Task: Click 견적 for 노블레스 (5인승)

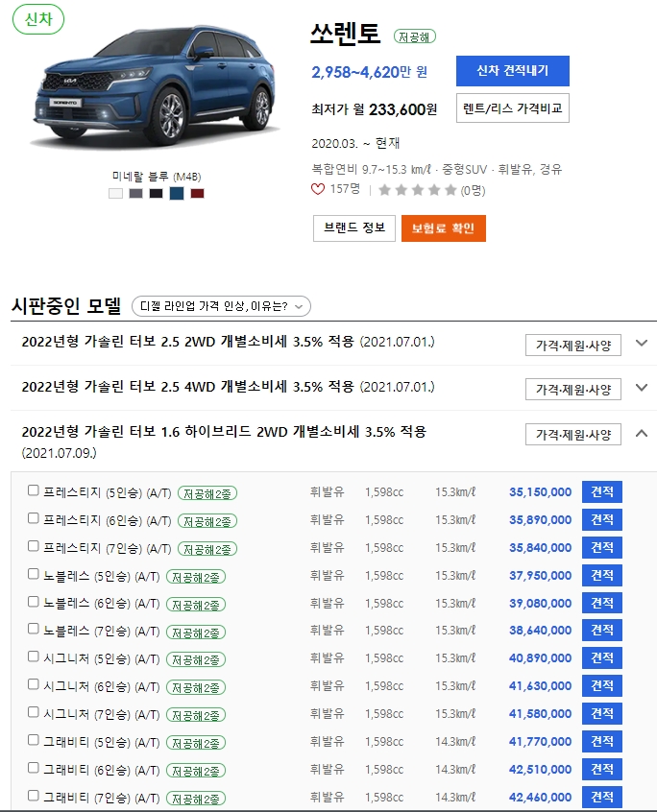Action: point(602,575)
